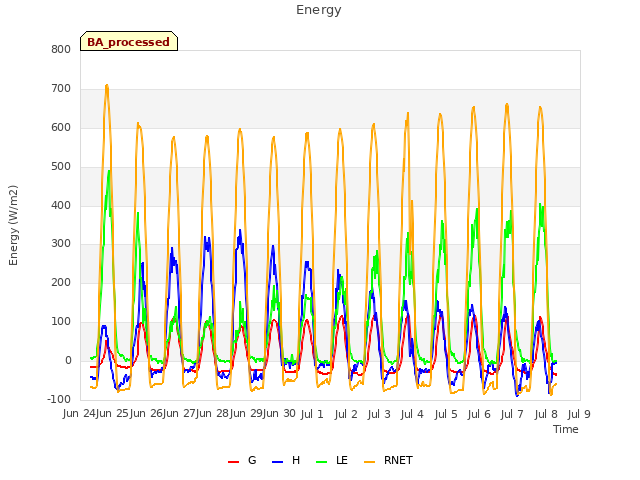Viewport: 640px width, 480px height.
Task: Click the 100 y-axis tick label
Action: [x=61, y=322]
